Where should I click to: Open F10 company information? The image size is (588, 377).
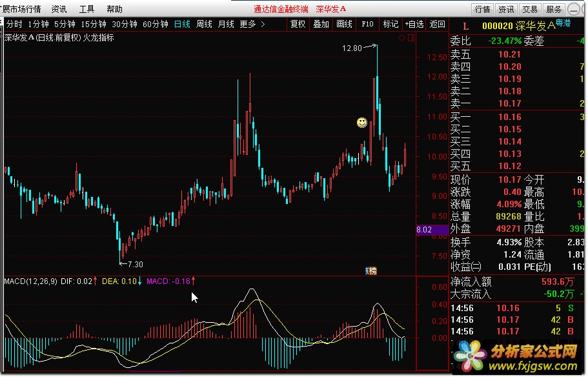click(367, 25)
